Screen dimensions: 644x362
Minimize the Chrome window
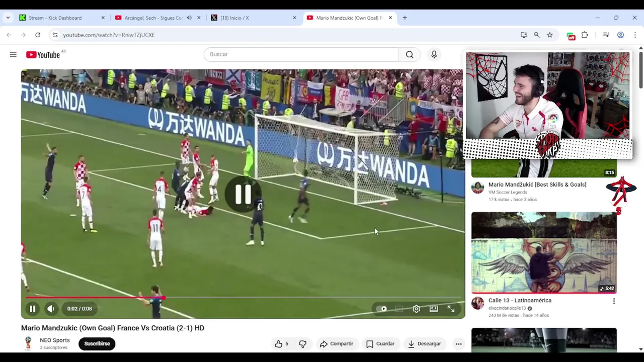point(598,18)
